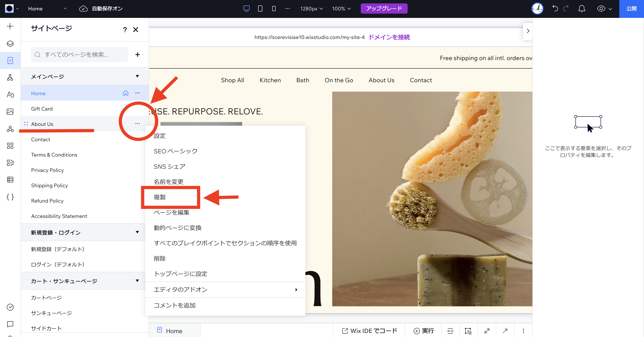Open the Media panel
644x337 pixels.
(x=10, y=112)
